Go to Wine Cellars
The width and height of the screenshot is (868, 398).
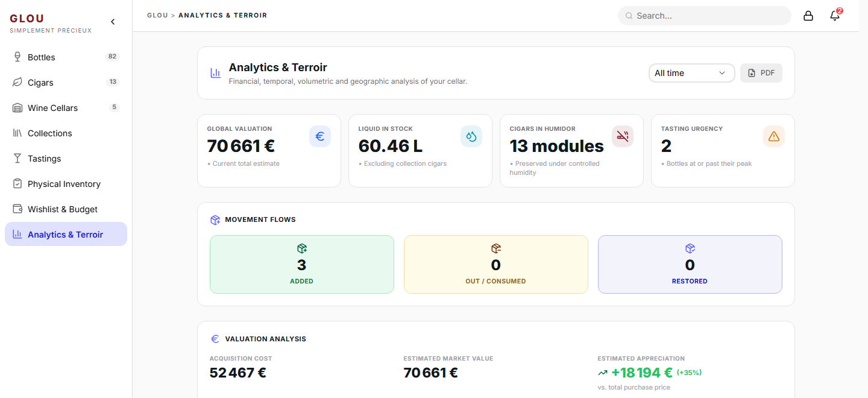pyautogui.click(x=66, y=107)
